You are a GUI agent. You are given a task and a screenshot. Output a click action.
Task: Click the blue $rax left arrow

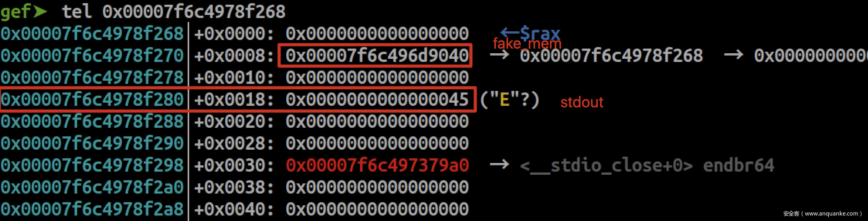pyautogui.click(x=510, y=32)
